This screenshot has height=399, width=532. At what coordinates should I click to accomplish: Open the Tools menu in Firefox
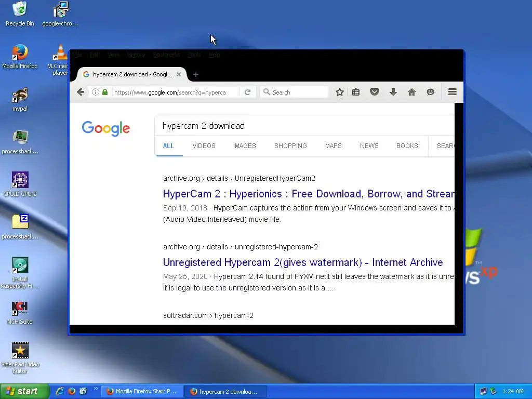[194, 55]
